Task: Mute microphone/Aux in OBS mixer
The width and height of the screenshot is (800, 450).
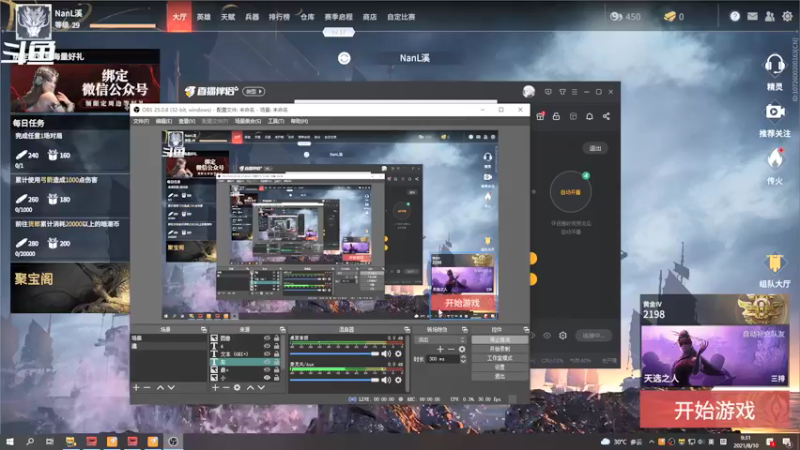Action: [386, 380]
